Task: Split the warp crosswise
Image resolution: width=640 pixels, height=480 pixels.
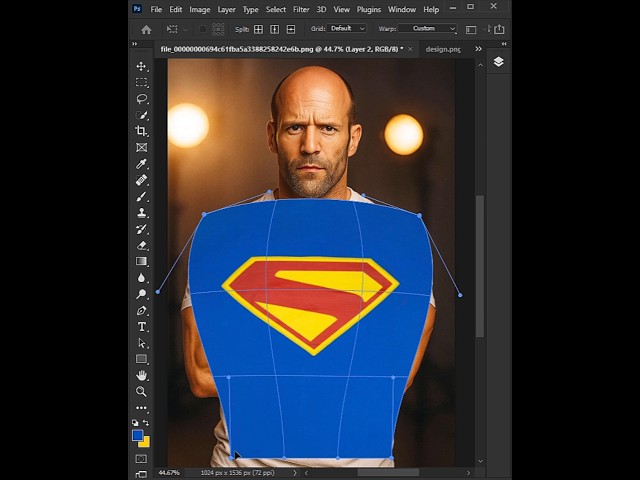Action: [258, 29]
